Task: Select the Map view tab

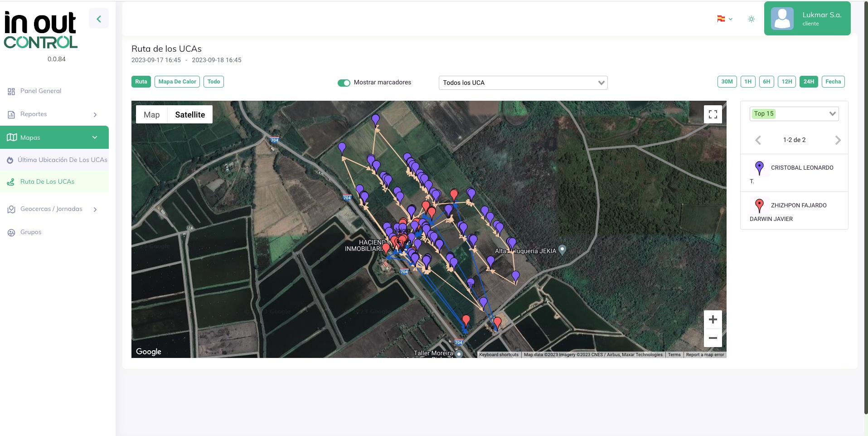Action: click(x=151, y=114)
